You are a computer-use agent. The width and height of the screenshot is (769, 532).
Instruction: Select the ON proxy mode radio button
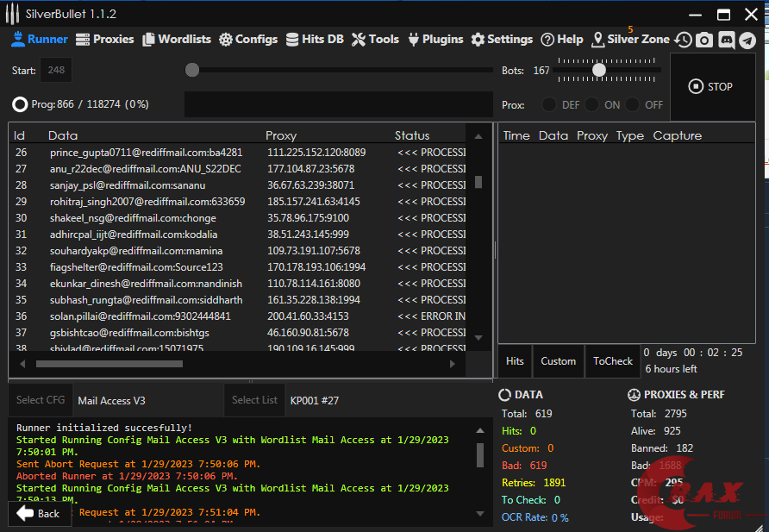point(591,105)
